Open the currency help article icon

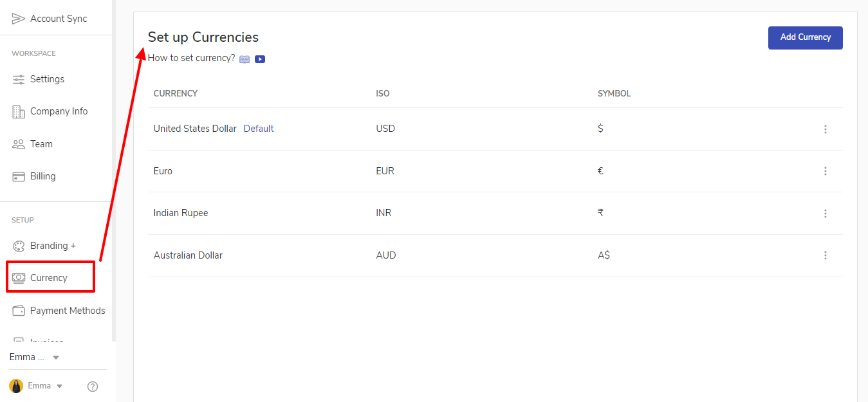pos(245,59)
